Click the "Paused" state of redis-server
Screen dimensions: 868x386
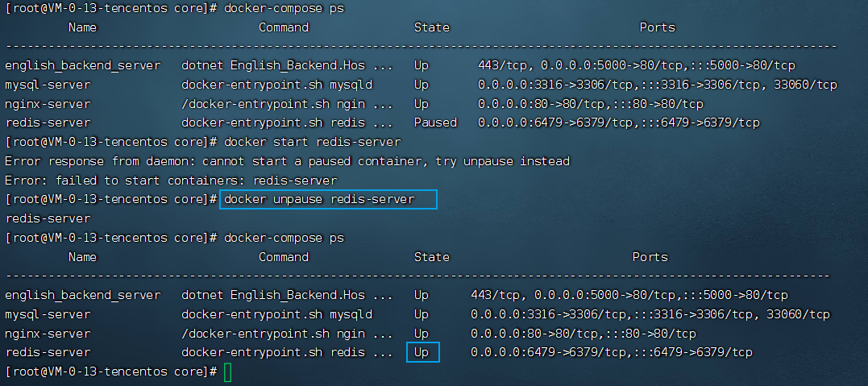(x=435, y=122)
